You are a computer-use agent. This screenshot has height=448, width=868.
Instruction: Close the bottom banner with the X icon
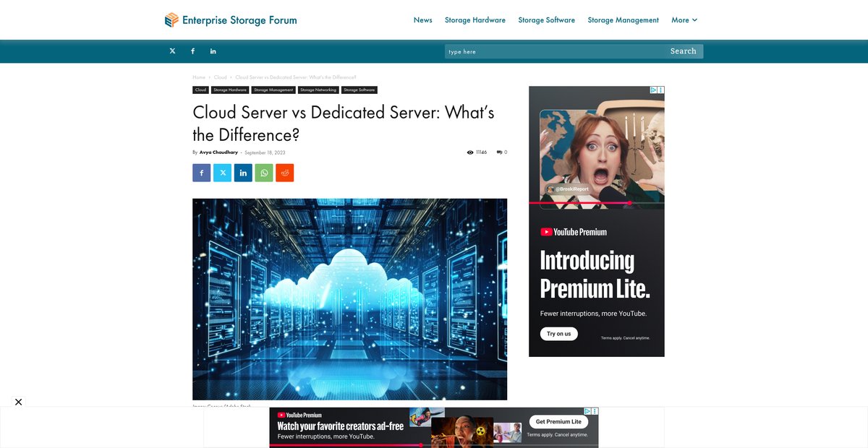point(19,402)
